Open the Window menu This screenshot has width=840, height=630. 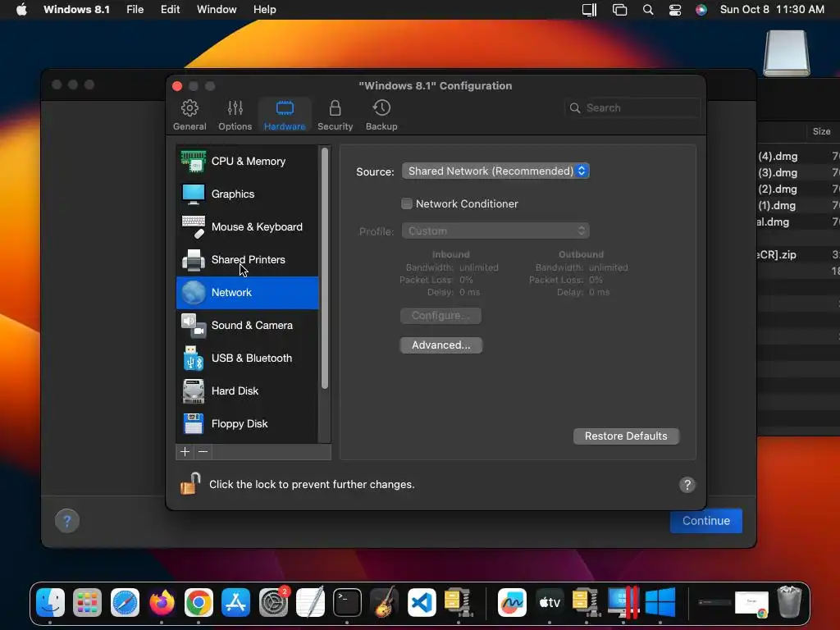pyautogui.click(x=217, y=10)
